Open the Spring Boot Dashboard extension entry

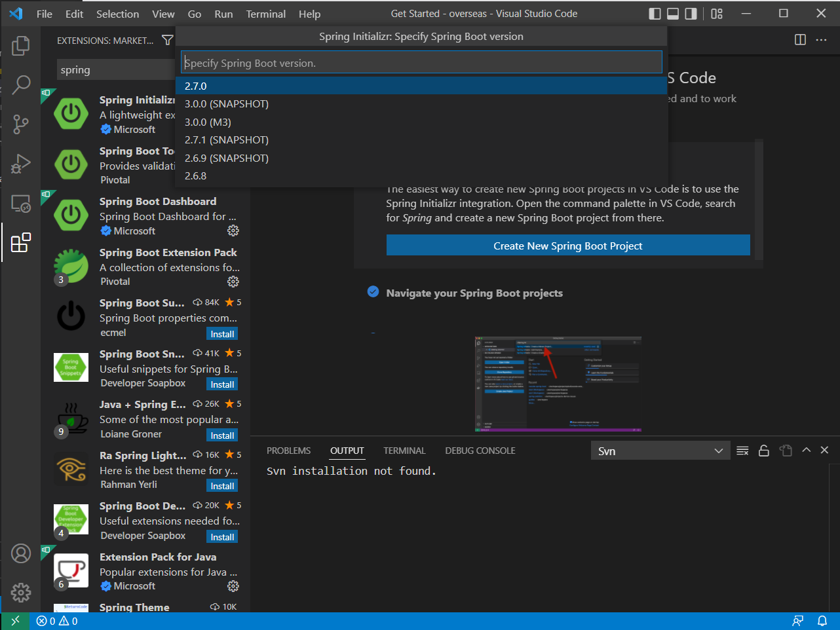tap(145, 216)
